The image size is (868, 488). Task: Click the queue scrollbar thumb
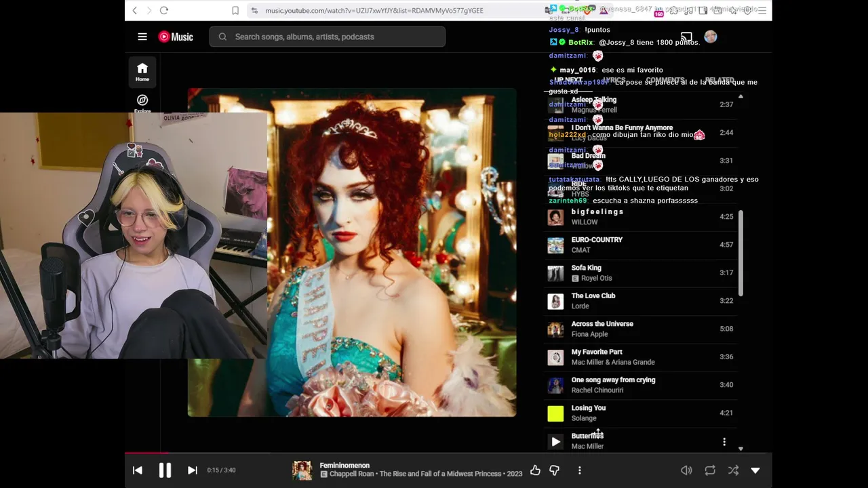coord(741,253)
